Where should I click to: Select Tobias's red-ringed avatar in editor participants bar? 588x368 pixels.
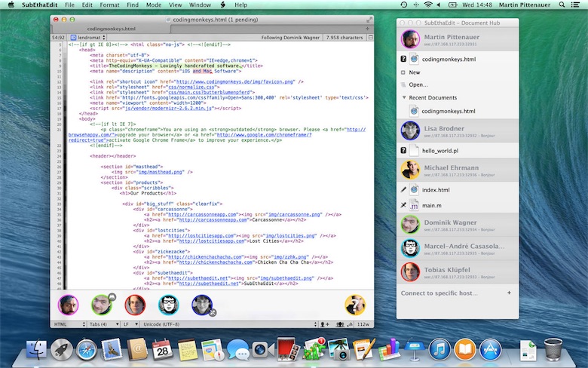tap(135, 305)
